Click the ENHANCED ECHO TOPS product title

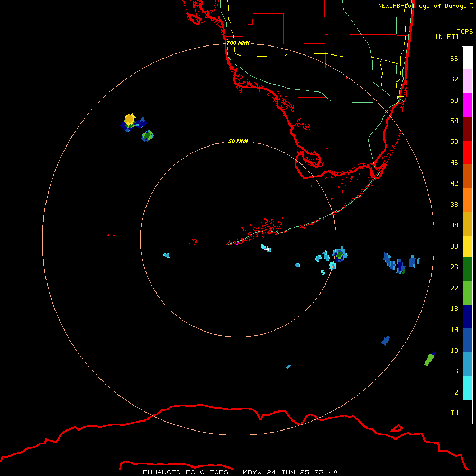(x=186, y=472)
